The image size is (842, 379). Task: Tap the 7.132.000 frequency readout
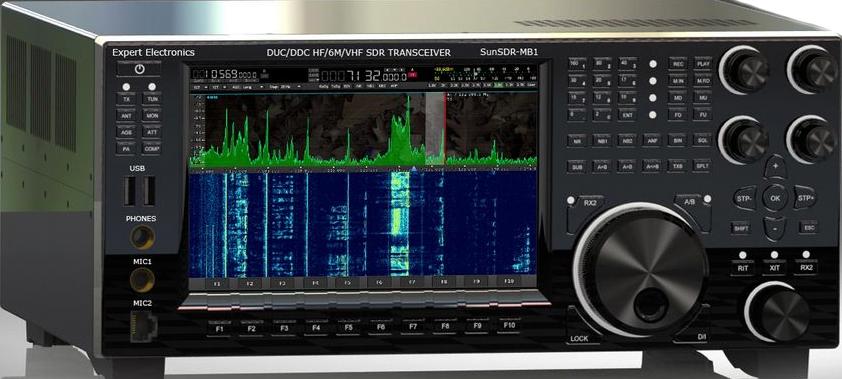tap(365, 76)
